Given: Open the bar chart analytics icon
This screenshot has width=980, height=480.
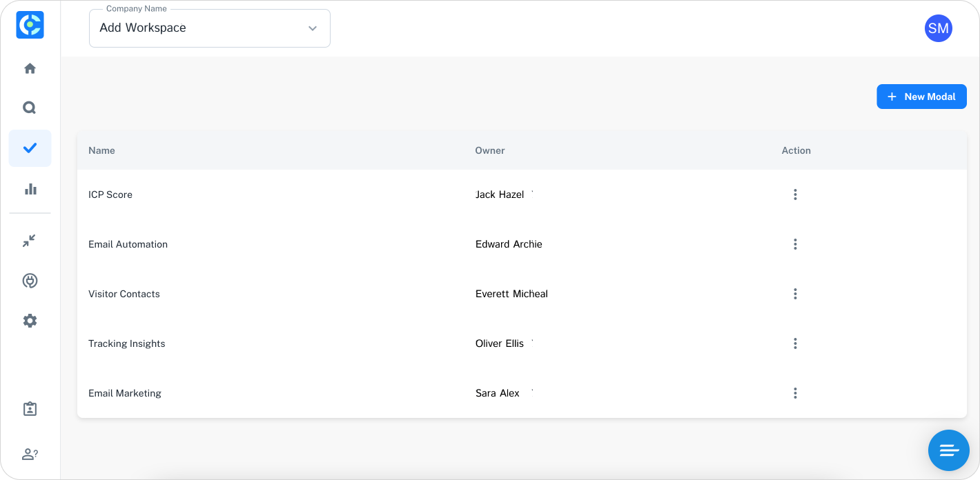Looking at the screenshot, I should pyautogui.click(x=30, y=189).
